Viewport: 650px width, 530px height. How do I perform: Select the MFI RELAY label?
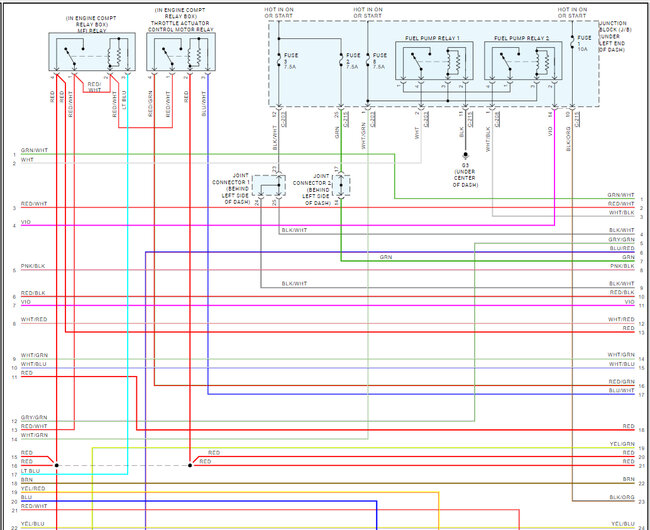point(92,31)
